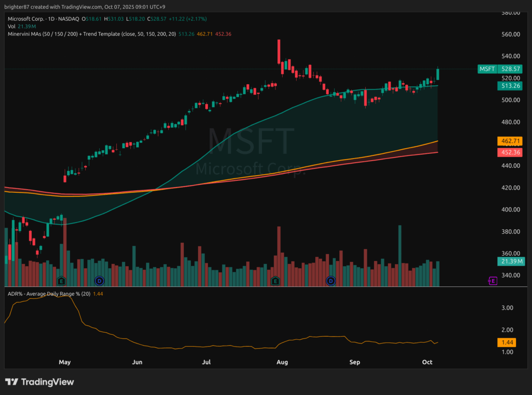
Task: Click the Aug label on time axis
Action: pos(282,362)
